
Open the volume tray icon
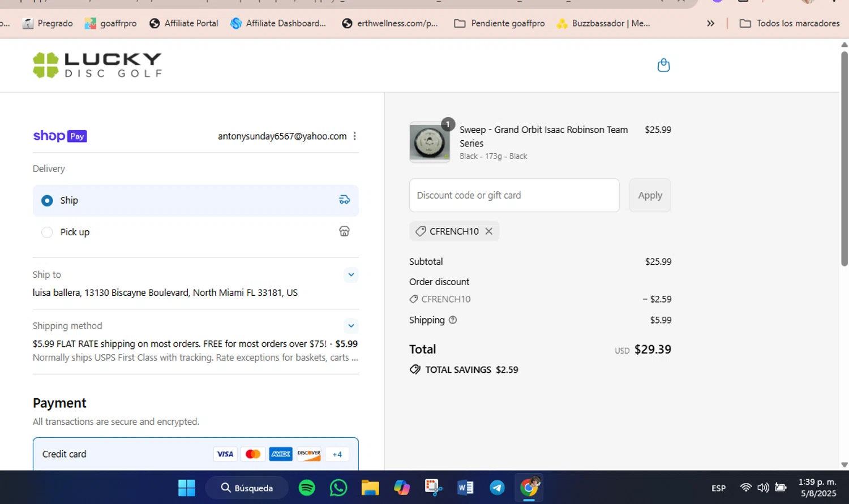[763, 488]
